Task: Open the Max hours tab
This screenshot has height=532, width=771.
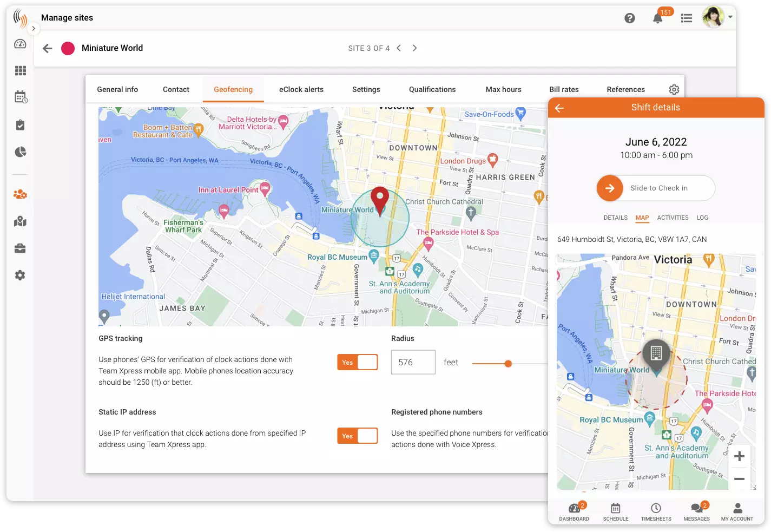Action: [504, 89]
